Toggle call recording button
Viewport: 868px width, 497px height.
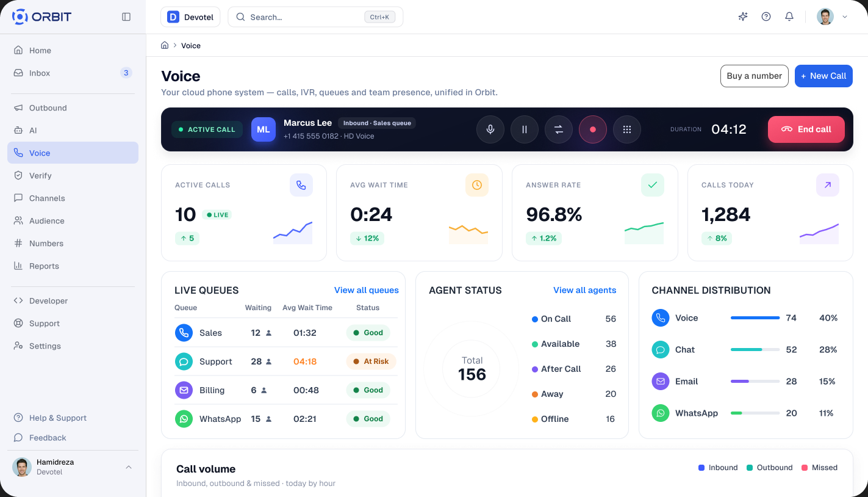tap(593, 129)
